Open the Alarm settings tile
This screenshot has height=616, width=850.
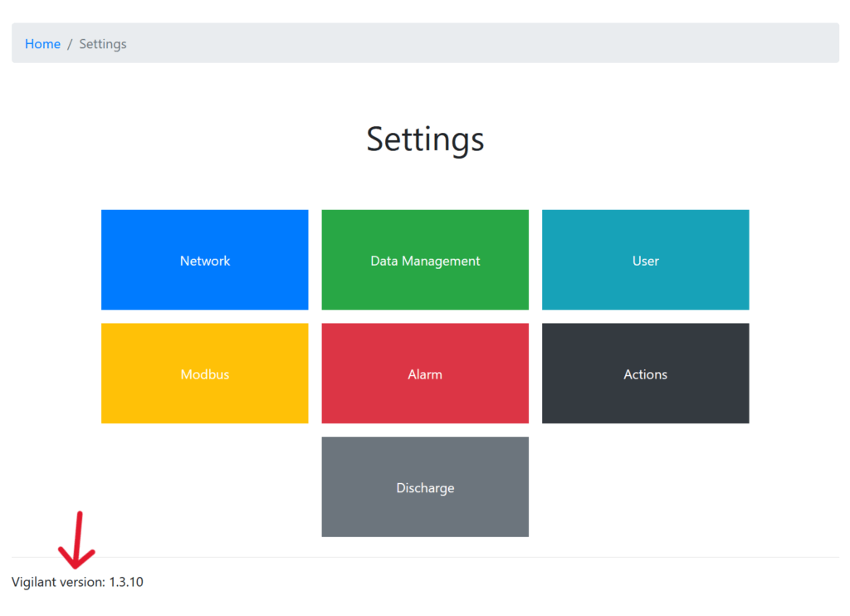(x=425, y=374)
